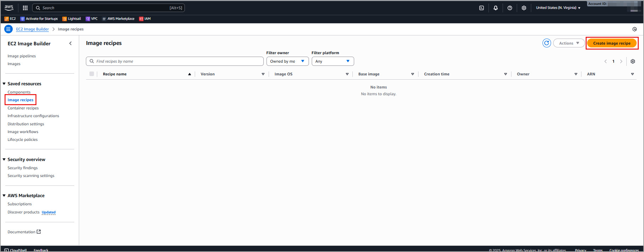Expand the Actions dropdown button
Viewport: 644px width, 252px height.
[x=569, y=43]
